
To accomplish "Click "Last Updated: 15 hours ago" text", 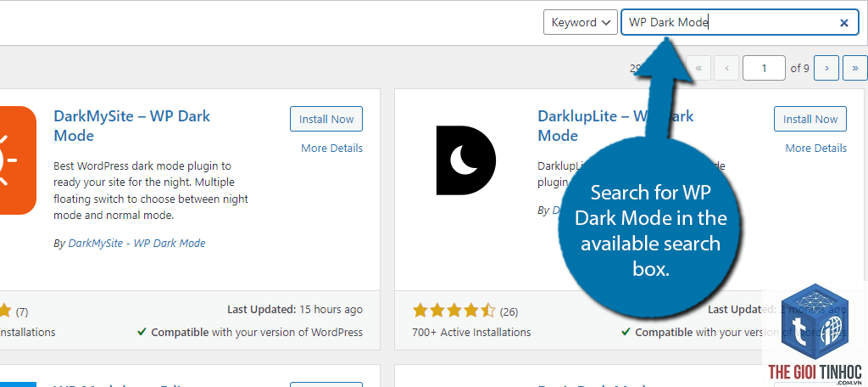I will pyautogui.click(x=295, y=310).
